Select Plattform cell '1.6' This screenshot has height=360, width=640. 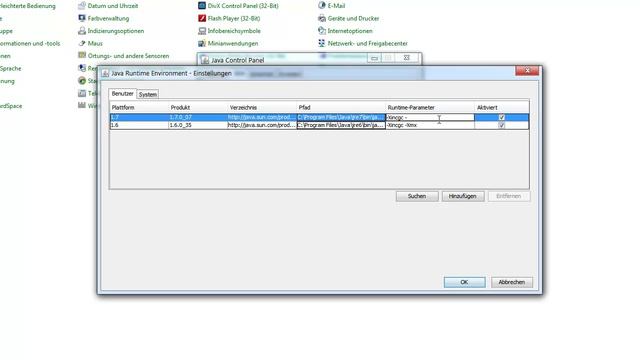coord(139,125)
